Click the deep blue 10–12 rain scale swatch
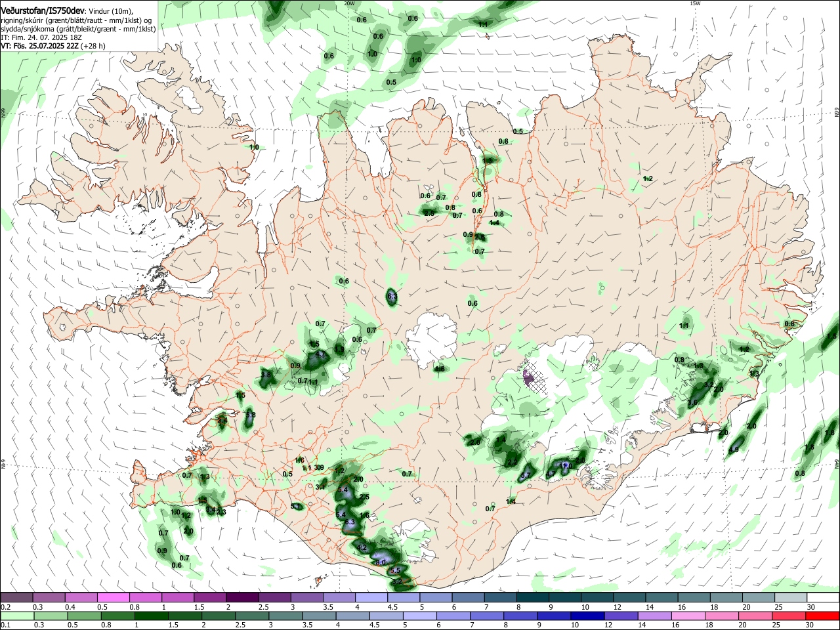Image resolution: width=840 pixels, height=630 pixels. pos(587,616)
